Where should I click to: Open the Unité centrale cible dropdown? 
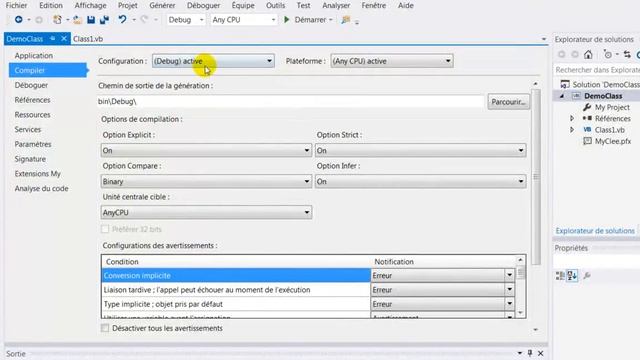(x=206, y=212)
